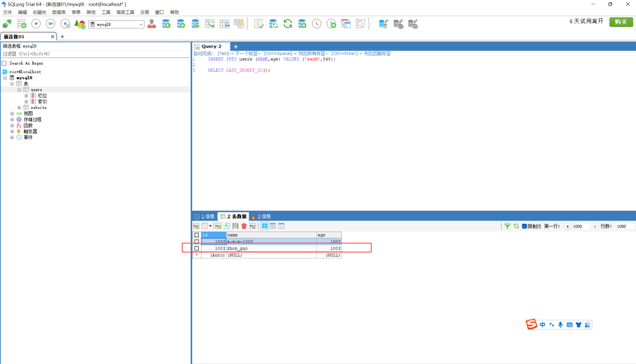This screenshot has width=636, height=364.
Task: Toggle the Search As Regex checkbox
Action: (x=4, y=63)
